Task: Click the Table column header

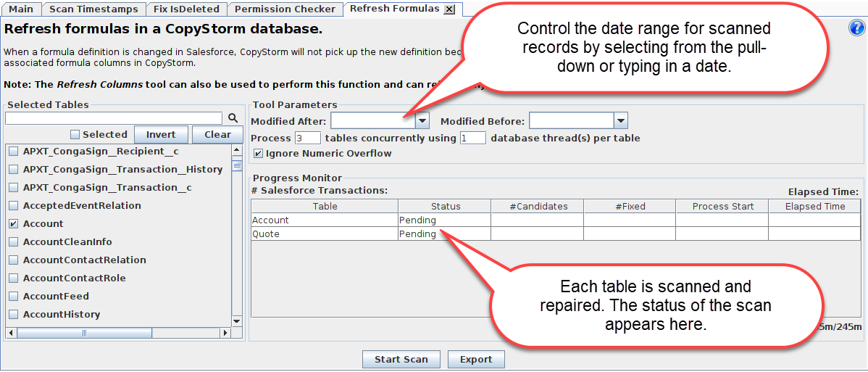Action: [x=325, y=206]
